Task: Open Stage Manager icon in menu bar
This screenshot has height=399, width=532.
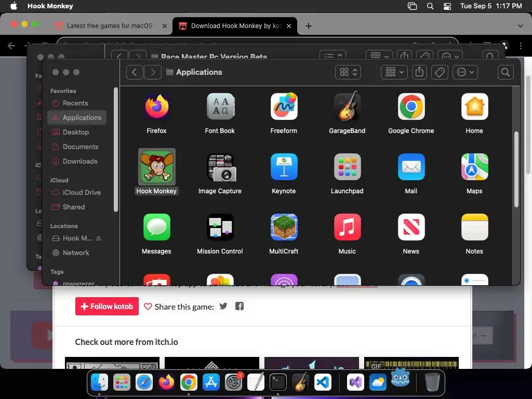Action: [412, 6]
